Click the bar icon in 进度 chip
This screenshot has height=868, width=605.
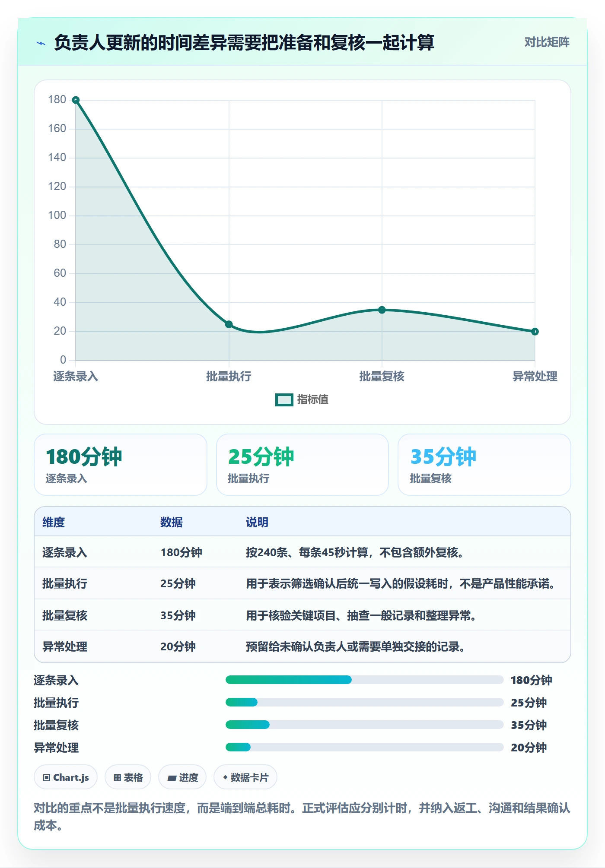(x=172, y=778)
